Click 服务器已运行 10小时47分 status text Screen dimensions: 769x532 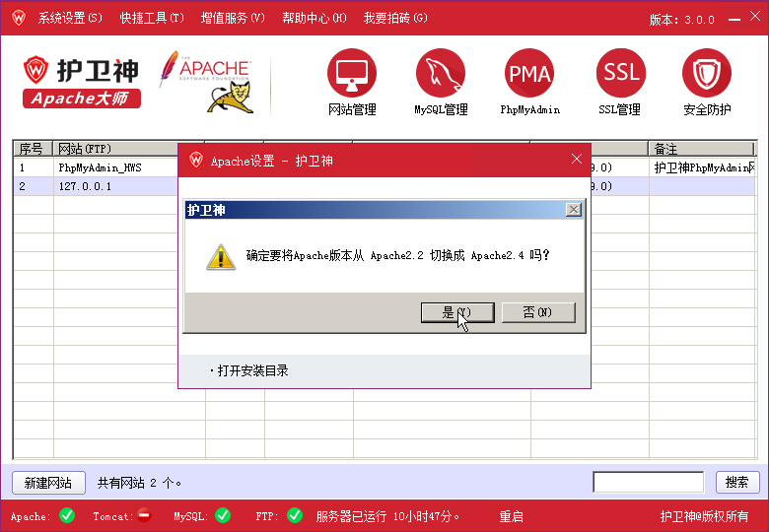coord(387,516)
